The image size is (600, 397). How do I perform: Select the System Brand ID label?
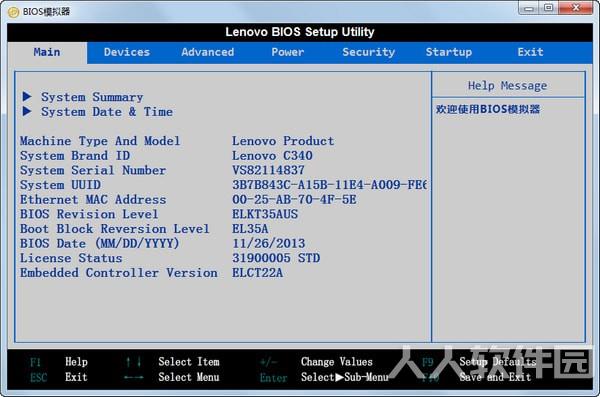pos(75,156)
